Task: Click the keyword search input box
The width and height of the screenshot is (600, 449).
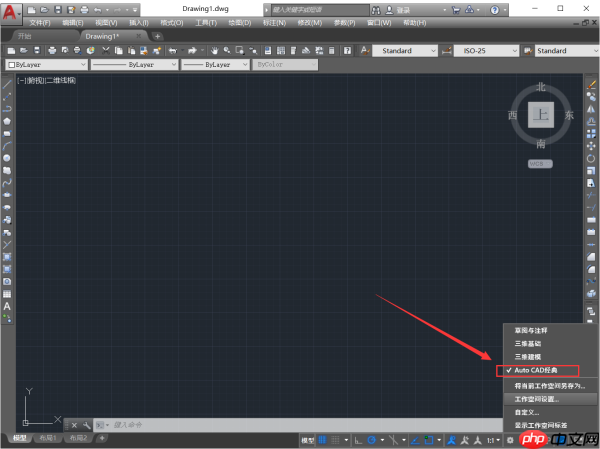Action: pos(320,10)
